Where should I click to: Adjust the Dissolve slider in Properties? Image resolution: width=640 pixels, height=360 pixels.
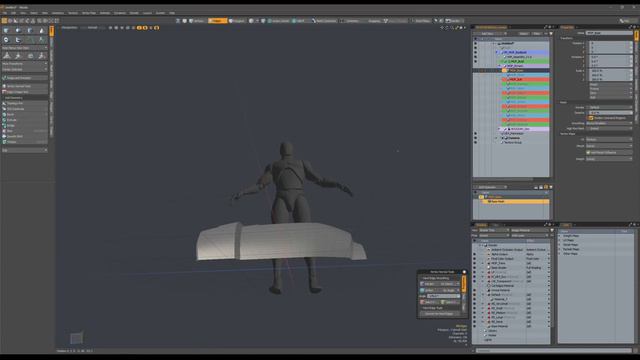point(609,113)
